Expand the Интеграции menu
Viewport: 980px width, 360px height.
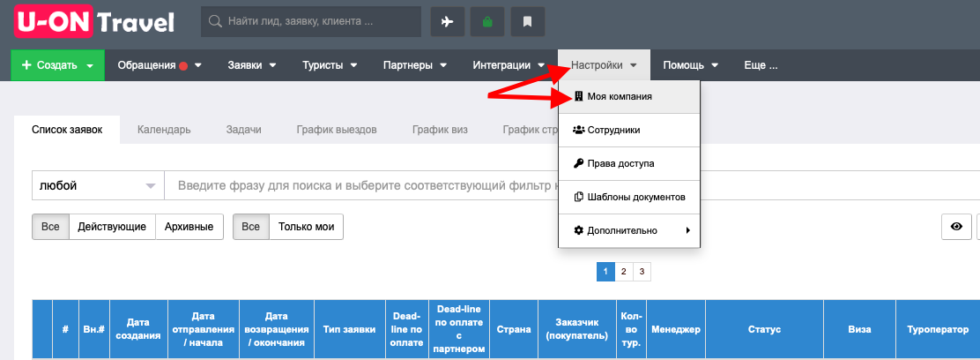(509, 65)
